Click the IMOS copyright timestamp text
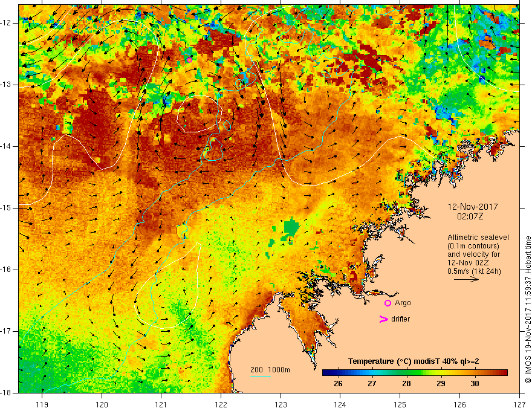 coord(528,309)
